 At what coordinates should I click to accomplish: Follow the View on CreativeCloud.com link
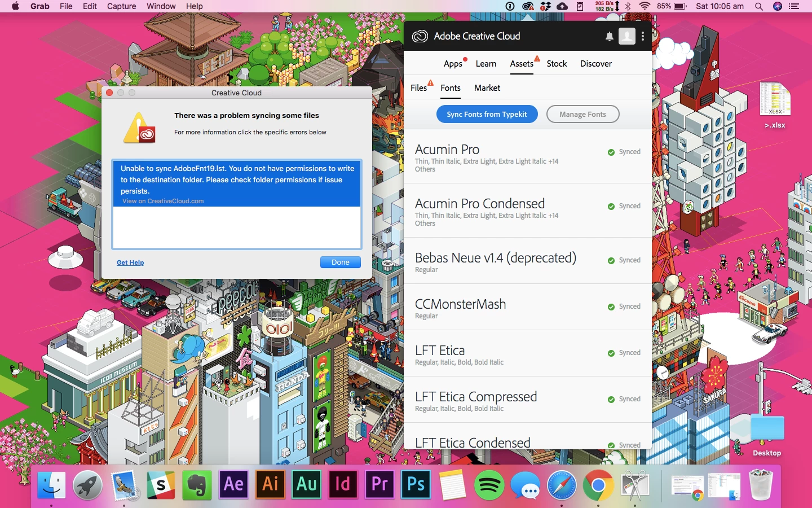point(163,201)
